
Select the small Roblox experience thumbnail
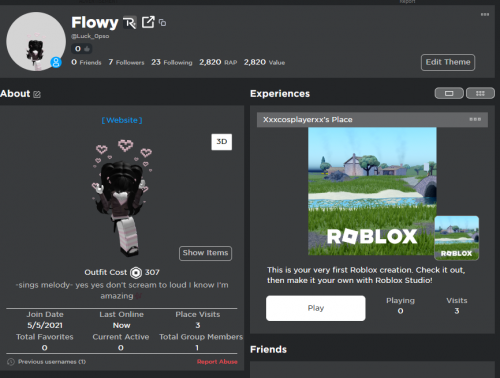pos(457,238)
